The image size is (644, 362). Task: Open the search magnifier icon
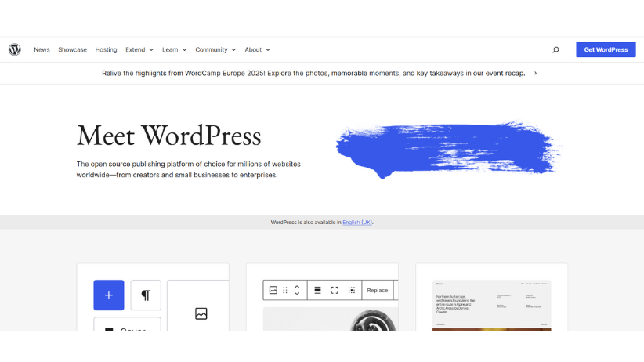(x=555, y=49)
